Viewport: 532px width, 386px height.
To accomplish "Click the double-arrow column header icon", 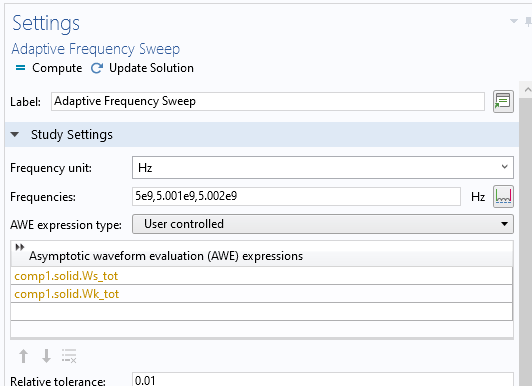I will [x=20, y=247].
